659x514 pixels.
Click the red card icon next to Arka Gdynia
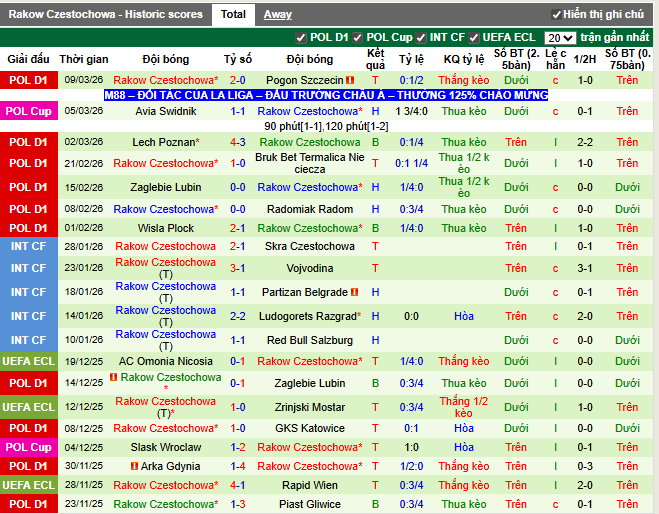[134, 466]
